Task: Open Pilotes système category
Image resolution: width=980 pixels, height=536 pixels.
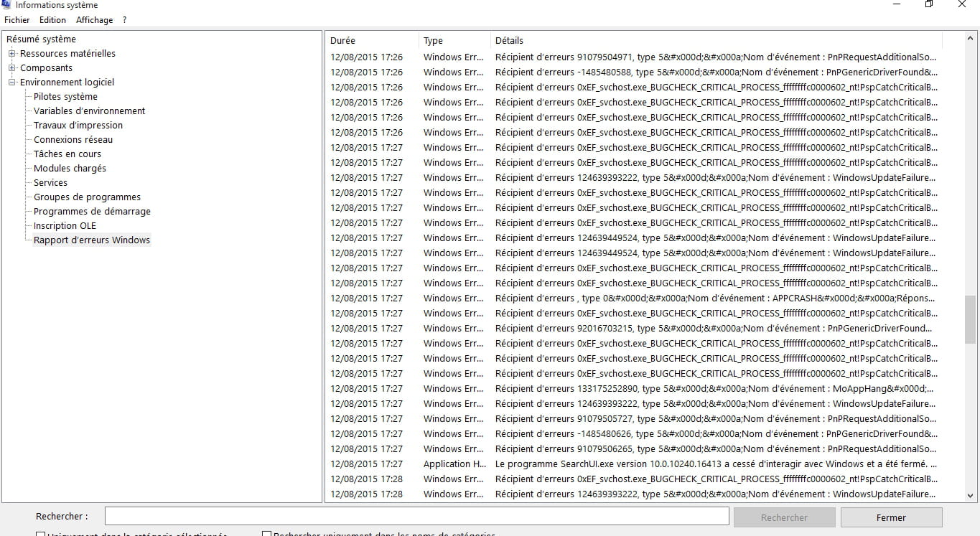Action: tap(65, 97)
